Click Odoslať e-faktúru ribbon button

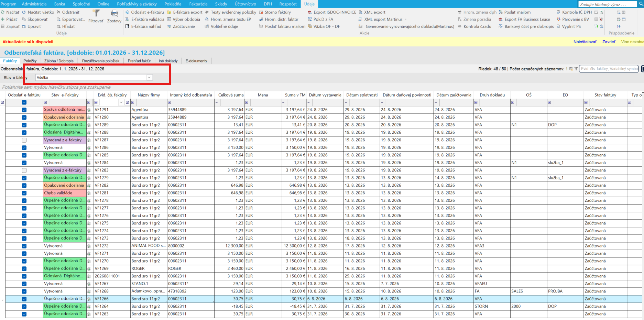(144, 12)
